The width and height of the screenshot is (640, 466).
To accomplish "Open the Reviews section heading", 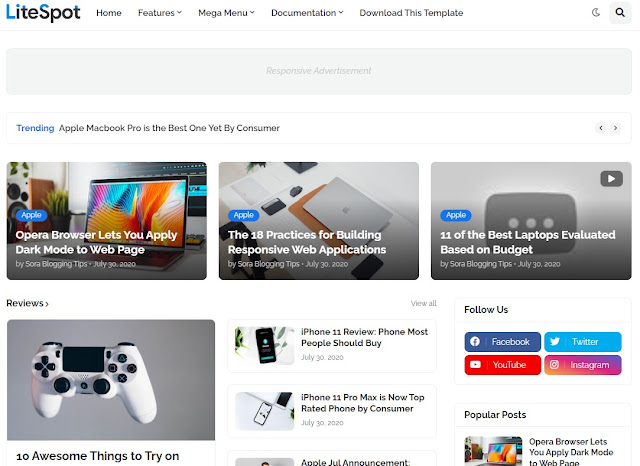I will [x=27, y=303].
